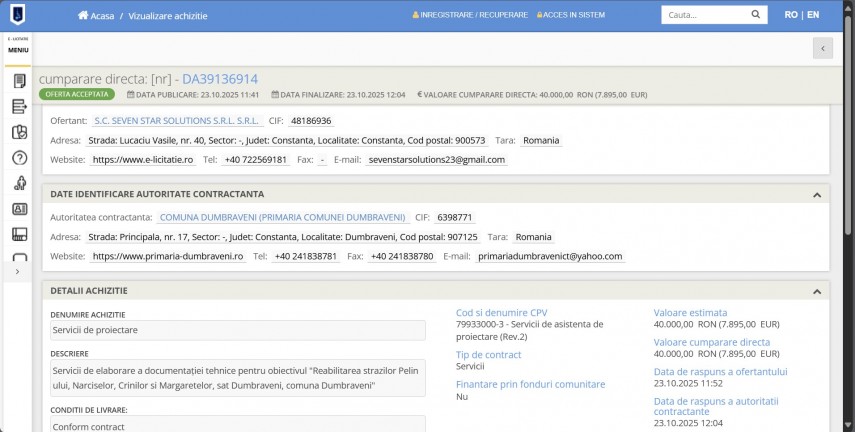Image resolution: width=855 pixels, height=432 pixels.
Task: Open the ID card sidebar icon
Action: coord(18,209)
